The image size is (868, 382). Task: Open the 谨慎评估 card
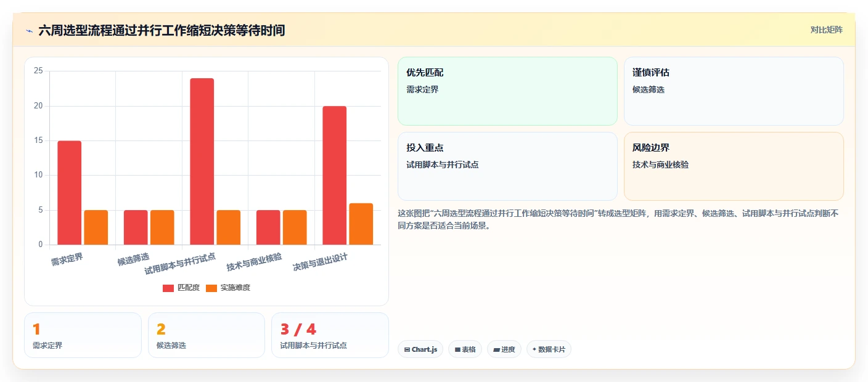click(x=734, y=91)
